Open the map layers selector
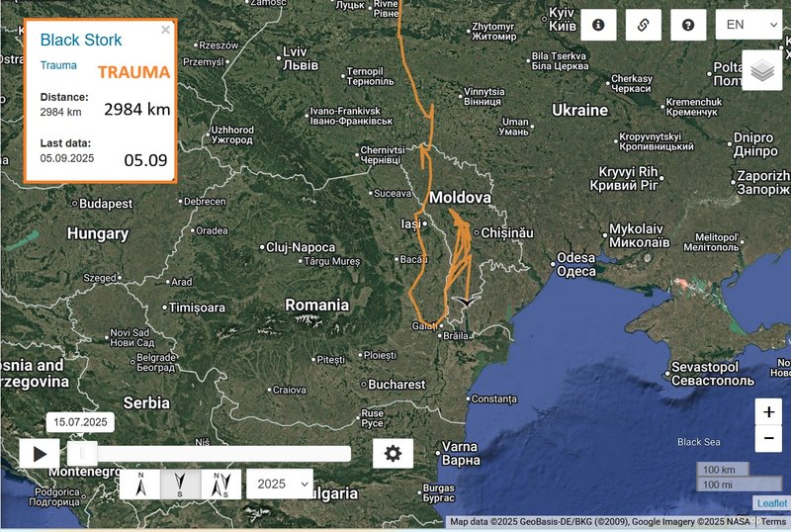791x532 pixels. pos(762,70)
